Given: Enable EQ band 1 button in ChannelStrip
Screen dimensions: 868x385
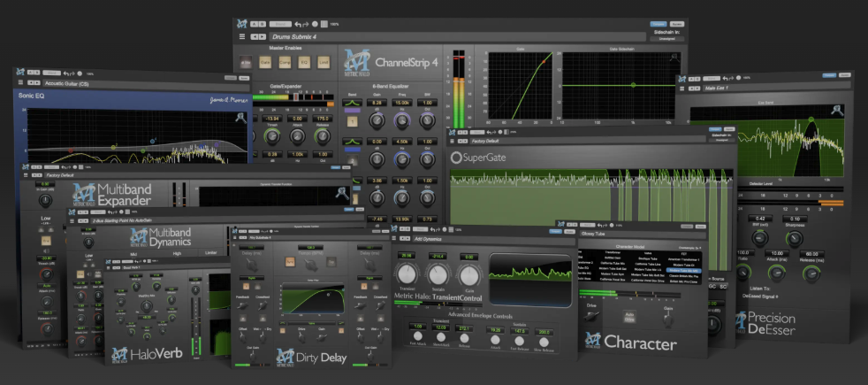Looking at the screenshot, I should coord(352,121).
